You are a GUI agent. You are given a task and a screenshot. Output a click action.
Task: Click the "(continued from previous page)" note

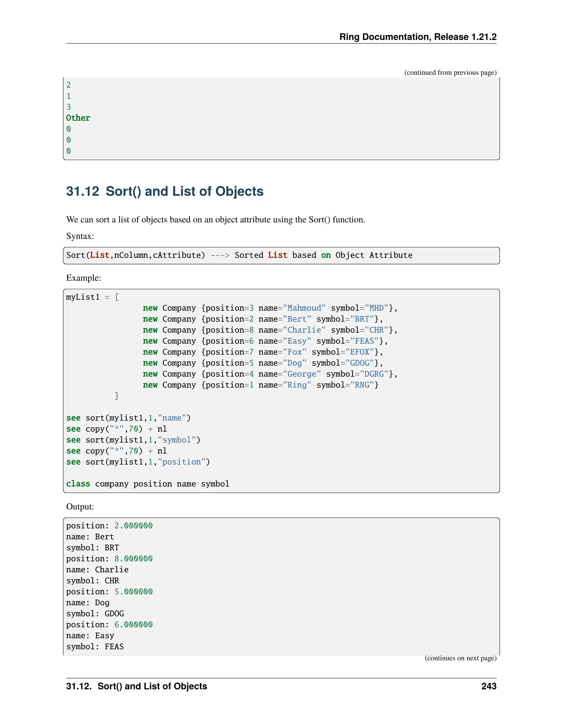coord(450,72)
